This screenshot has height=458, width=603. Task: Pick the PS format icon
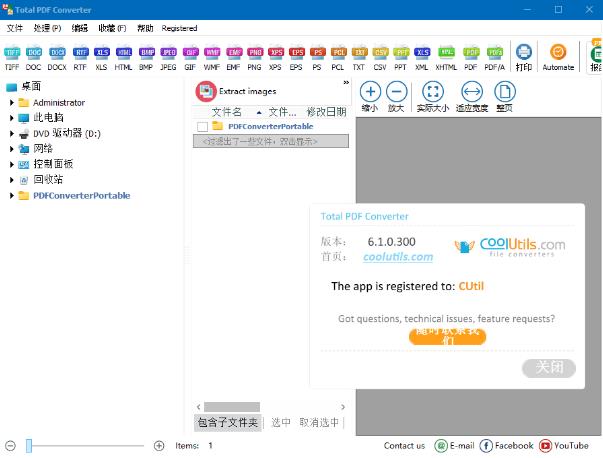(317, 58)
